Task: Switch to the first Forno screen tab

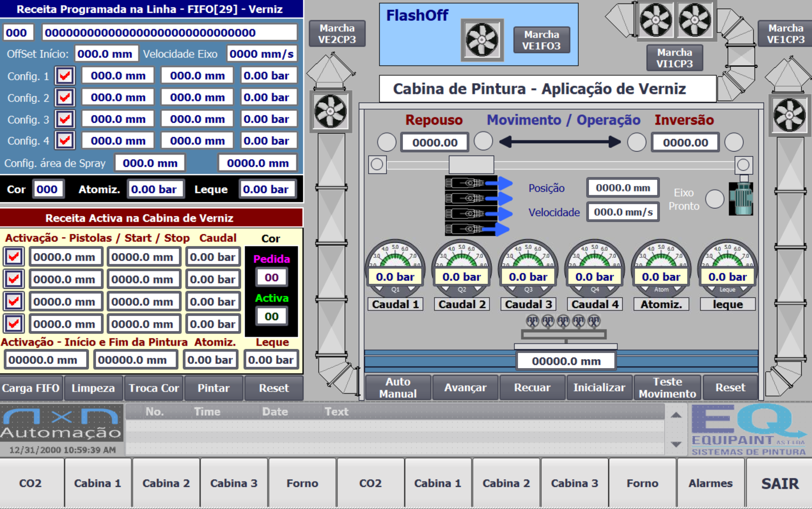Action: click(x=302, y=483)
